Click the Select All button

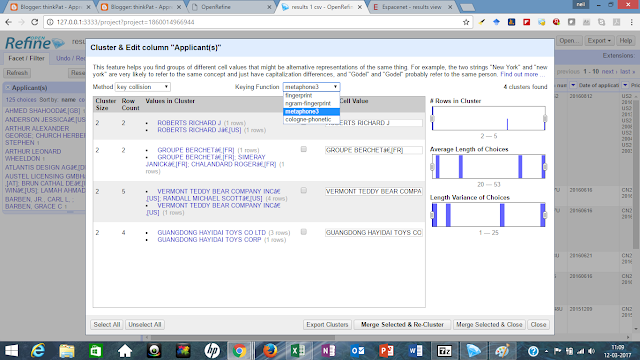(107, 324)
